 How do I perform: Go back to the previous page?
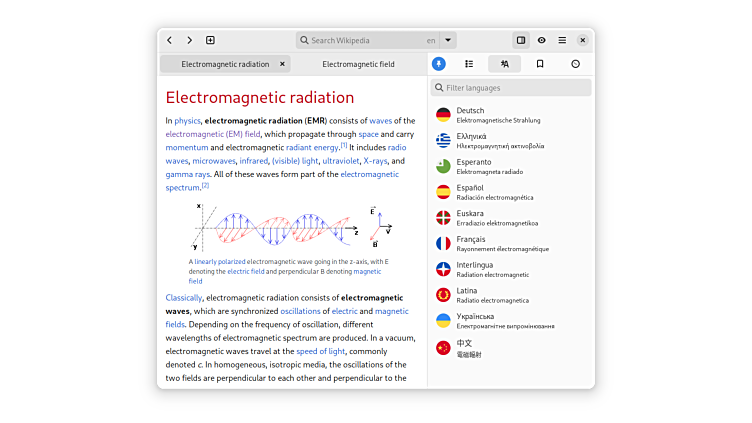pos(169,40)
